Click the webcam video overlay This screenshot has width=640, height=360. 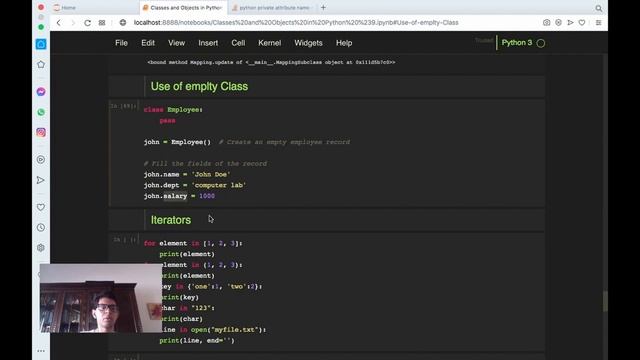[101, 298]
